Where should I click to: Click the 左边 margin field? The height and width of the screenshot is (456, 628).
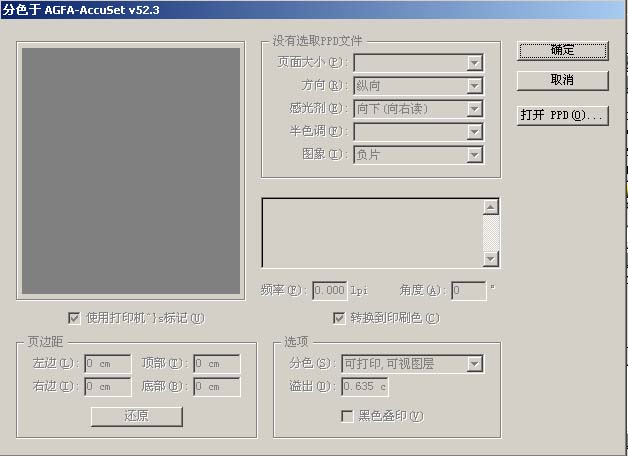pyautogui.click(x=108, y=364)
